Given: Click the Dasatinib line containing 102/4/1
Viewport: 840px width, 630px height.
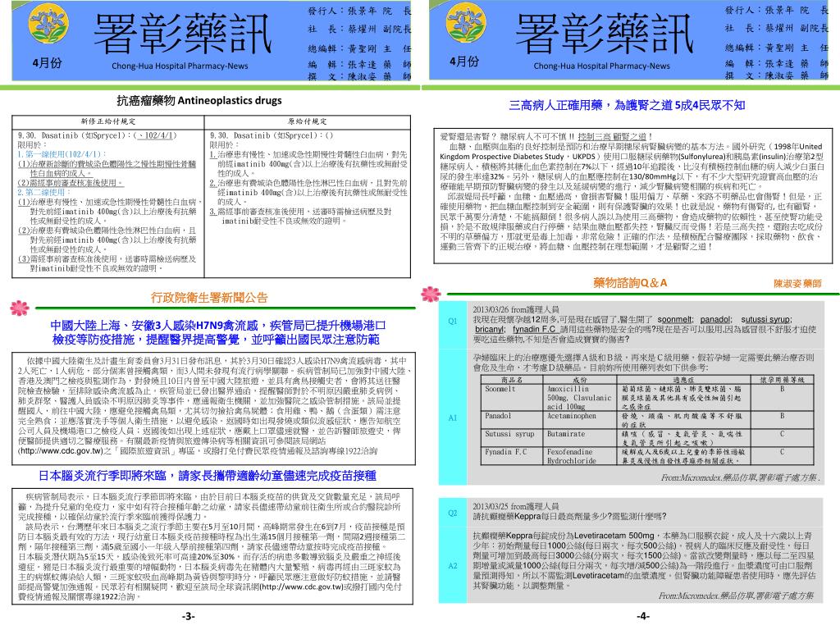Looking at the screenshot, I should (x=97, y=135).
